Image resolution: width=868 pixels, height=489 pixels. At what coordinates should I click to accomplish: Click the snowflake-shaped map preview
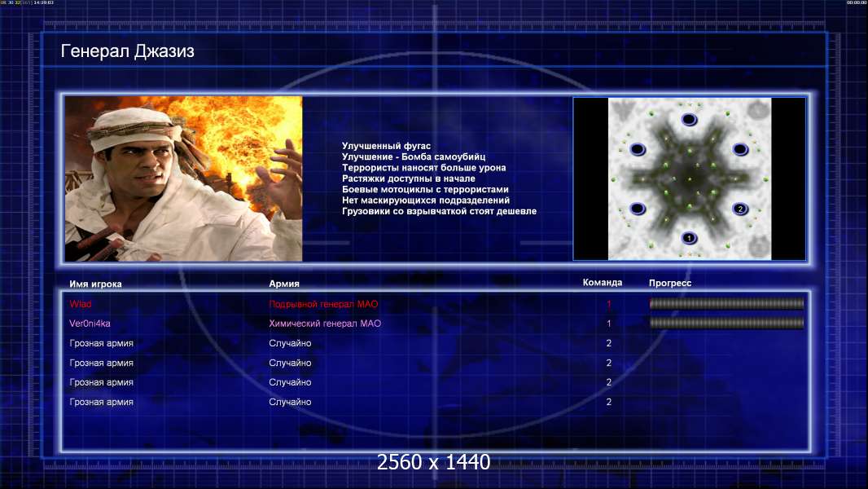coord(690,178)
